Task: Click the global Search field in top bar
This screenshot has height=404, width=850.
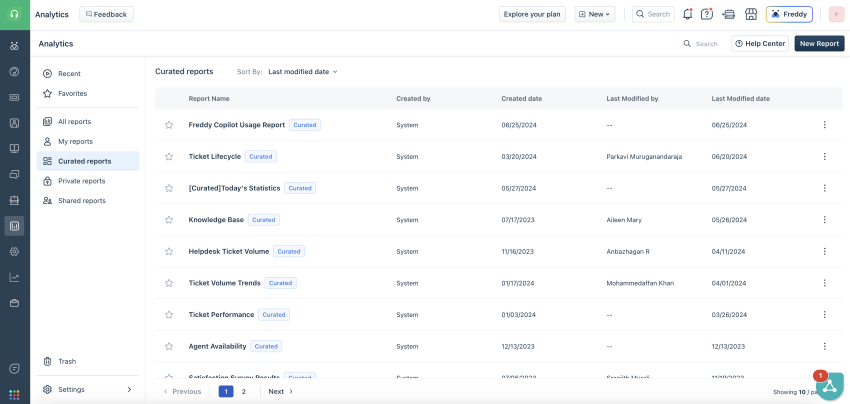Action: pyautogui.click(x=653, y=15)
